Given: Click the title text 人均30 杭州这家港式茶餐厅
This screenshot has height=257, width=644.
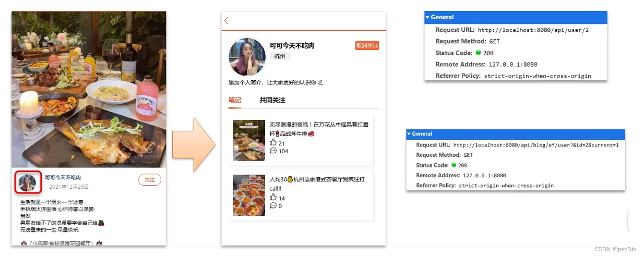Looking at the screenshot, I should (x=318, y=183).
